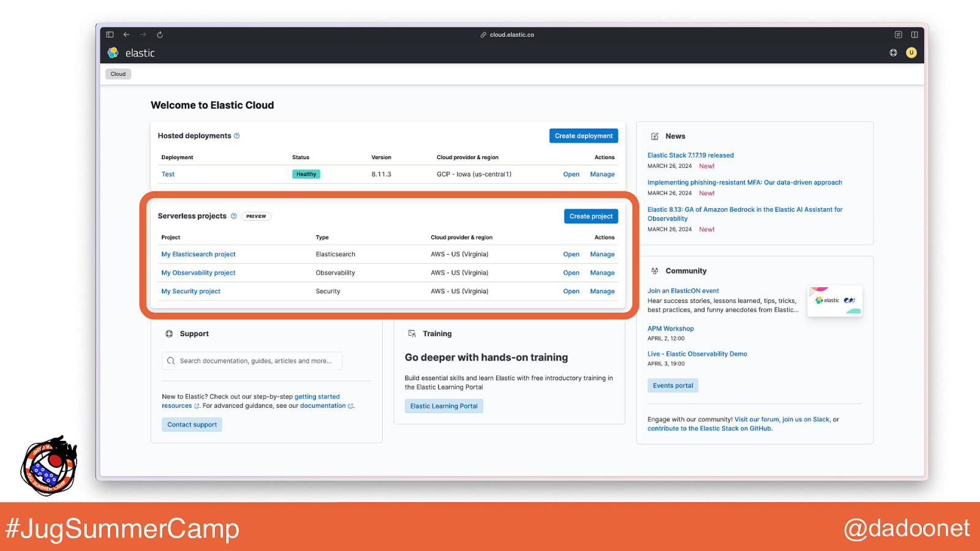
Task: Show help tooltip for Hosted deployments
Action: (x=237, y=136)
